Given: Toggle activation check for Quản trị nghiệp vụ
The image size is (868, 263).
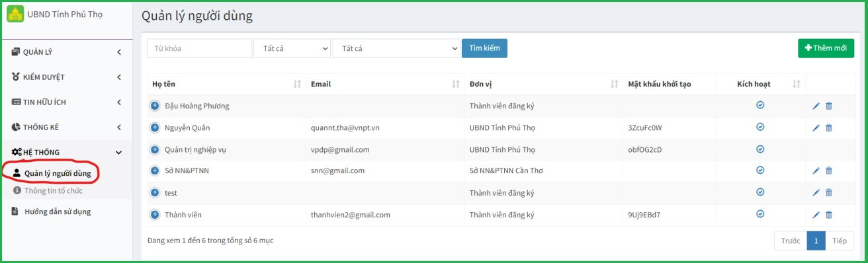Looking at the screenshot, I should pyautogui.click(x=760, y=149).
